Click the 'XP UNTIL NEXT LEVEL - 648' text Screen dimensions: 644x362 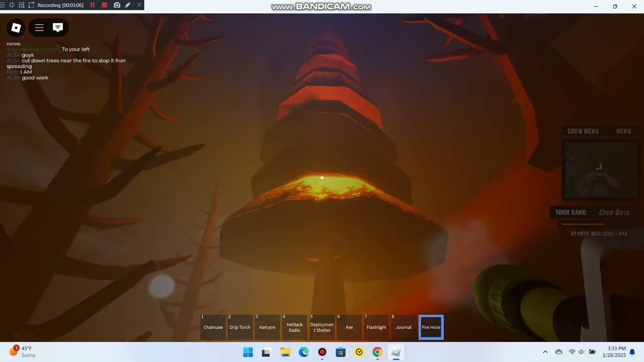(599, 234)
